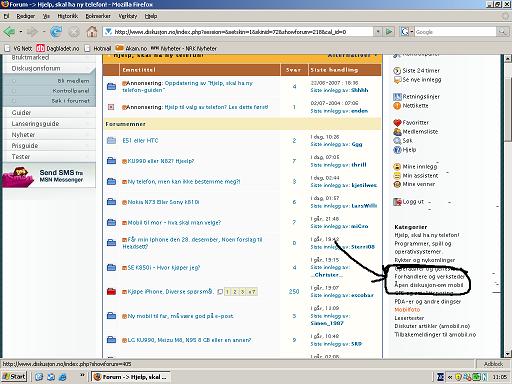512x384 pixels.
Task: Open the Historikk menu
Action: click(x=68, y=16)
